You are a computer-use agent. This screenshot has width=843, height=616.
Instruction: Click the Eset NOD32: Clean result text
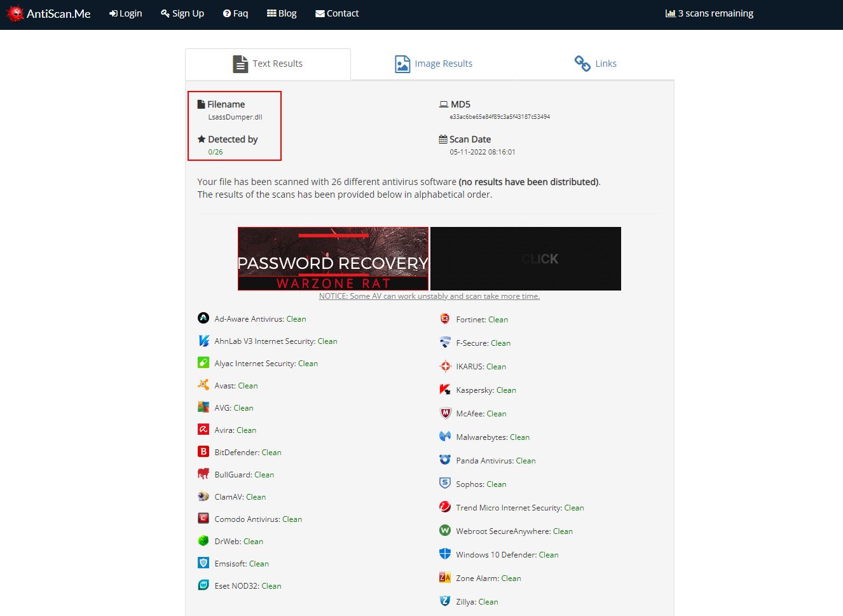coord(248,586)
